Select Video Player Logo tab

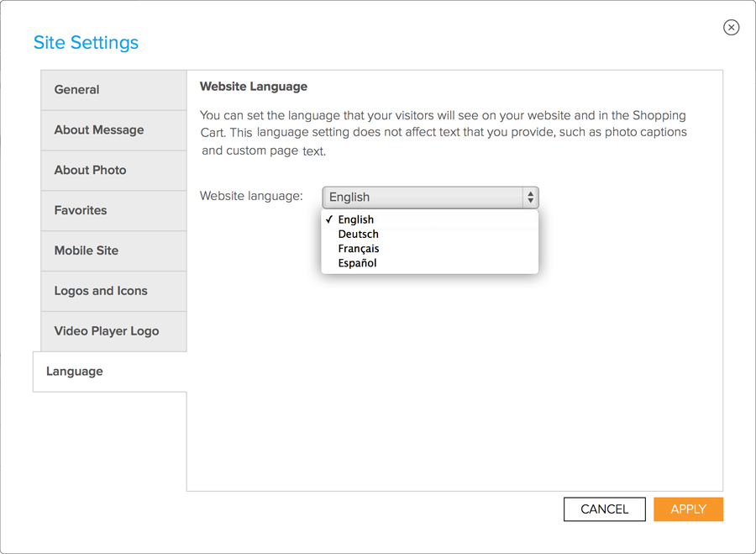point(113,331)
